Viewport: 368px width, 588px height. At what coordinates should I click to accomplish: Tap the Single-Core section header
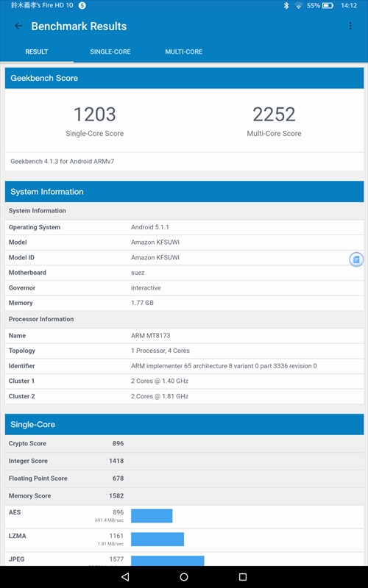(185, 425)
